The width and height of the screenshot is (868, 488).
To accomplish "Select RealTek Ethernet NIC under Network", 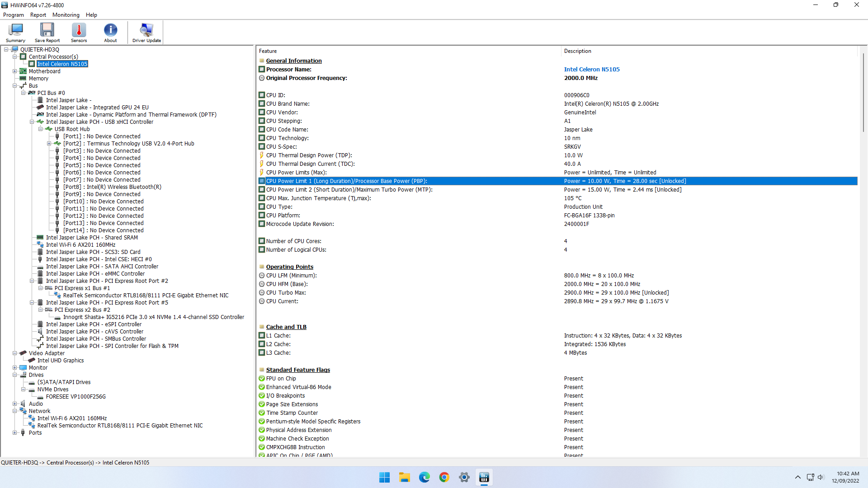I will tap(120, 426).
